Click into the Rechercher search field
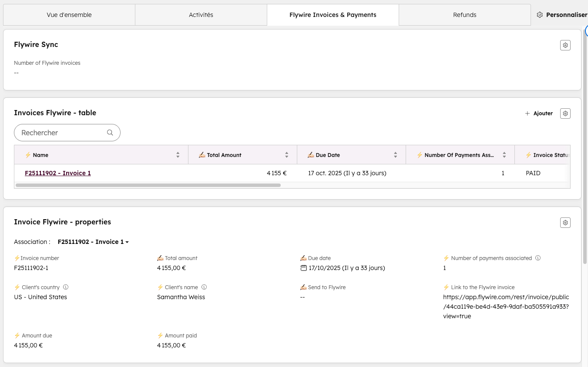Viewport: 588px width, 367px height. (61, 133)
